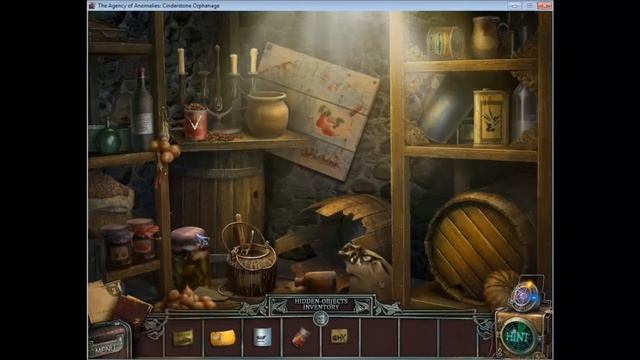The width and height of the screenshot is (640, 360).
Task: Select the silver can silhouette in inventory
Action: tap(262, 337)
